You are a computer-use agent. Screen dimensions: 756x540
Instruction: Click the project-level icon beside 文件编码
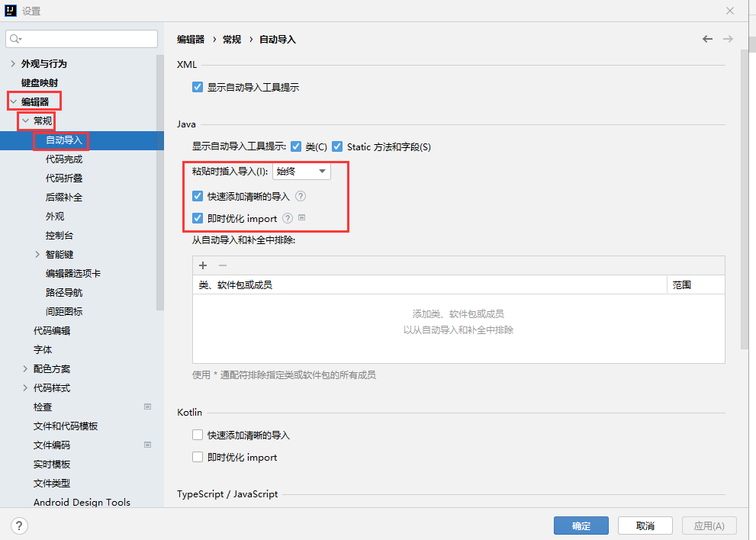[148, 445]
